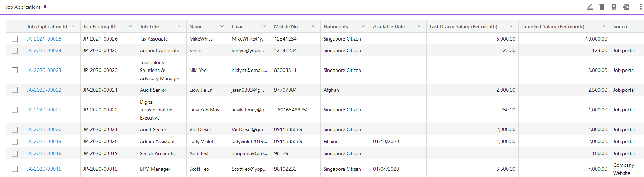The width and height of the screenshot is (644, 177).
Task: Click the edit pencil icon
Action: [590, 7]
